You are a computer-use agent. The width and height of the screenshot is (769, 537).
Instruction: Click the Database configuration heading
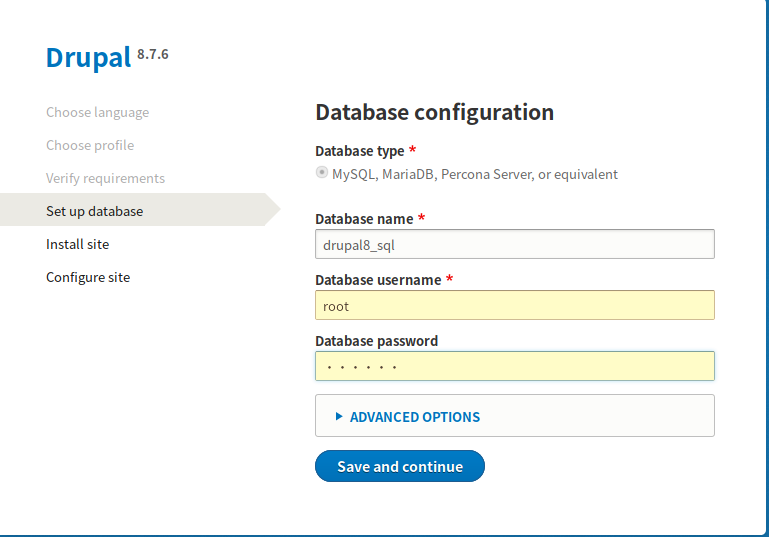coord(435,112)
